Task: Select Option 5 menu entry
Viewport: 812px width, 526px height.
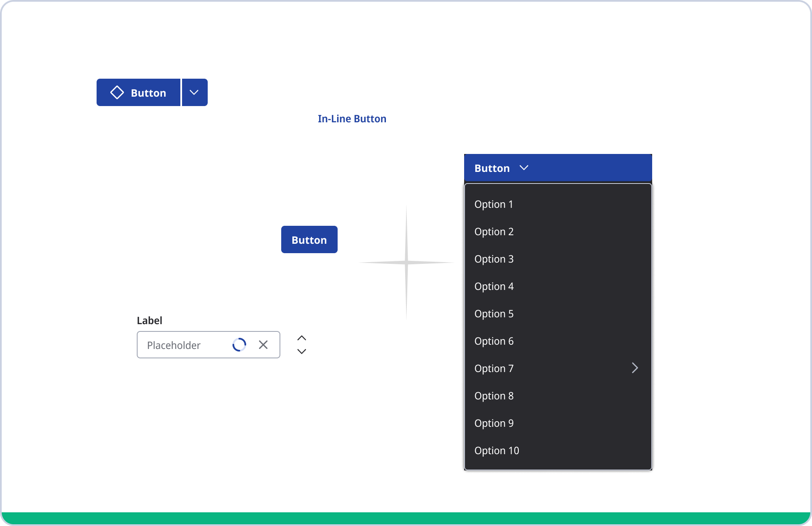Action: 494,314
